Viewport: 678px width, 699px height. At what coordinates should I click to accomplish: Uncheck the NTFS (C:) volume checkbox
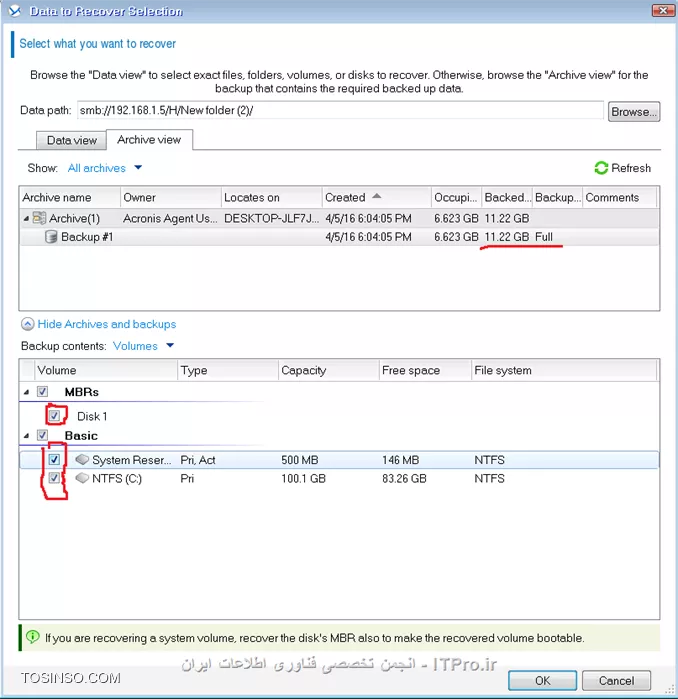tap(54, 478)
